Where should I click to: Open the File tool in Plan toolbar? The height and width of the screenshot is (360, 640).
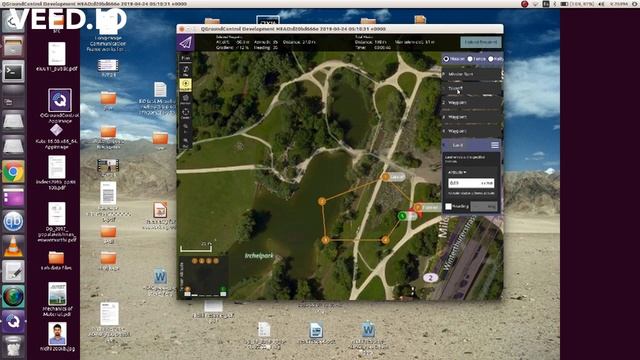pyautogui.click(x=185, y=71)
